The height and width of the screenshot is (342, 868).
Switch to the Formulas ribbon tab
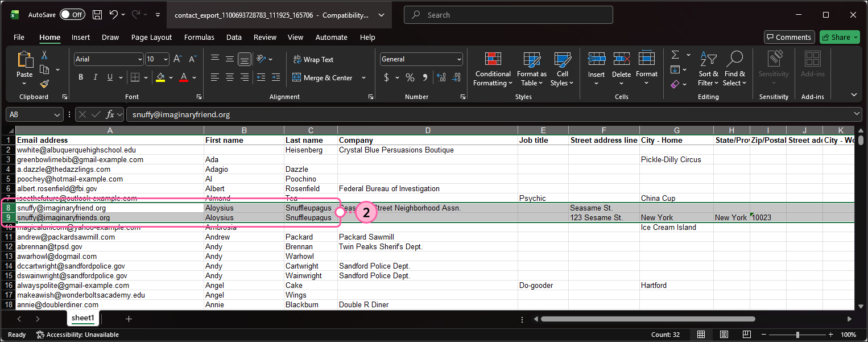[x=199, y=37]
